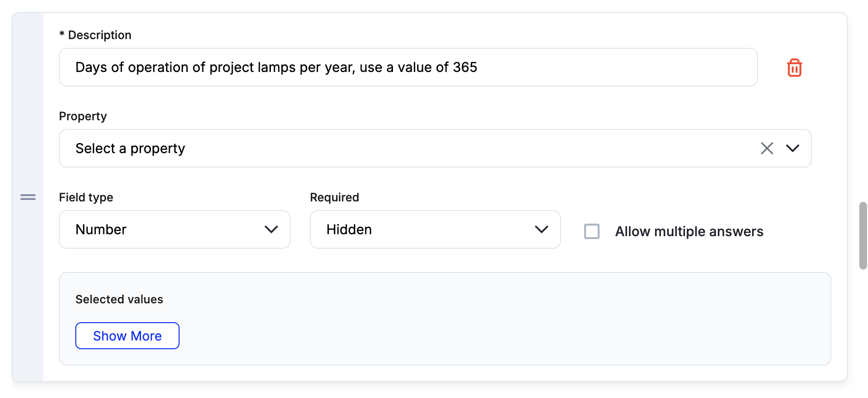Click the 'Selected values' heading
Image resolution: width=868 pixels, height=398 pixels.
pyautogui.click(x=119, y=299)
